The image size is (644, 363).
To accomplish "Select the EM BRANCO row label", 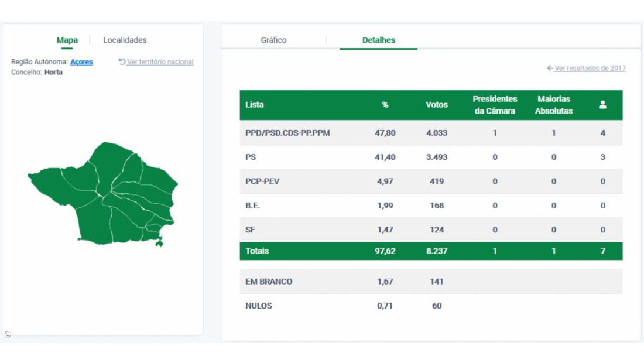I will tap(269, 282).
